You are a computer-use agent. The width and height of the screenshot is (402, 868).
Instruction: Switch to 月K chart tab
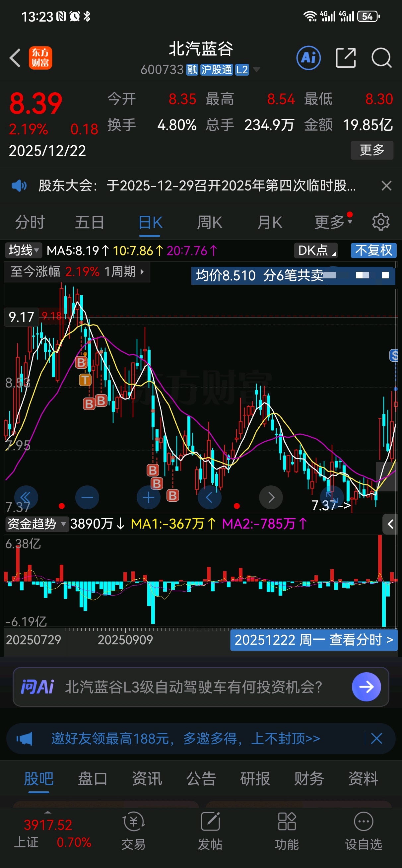tap(270, 222)
